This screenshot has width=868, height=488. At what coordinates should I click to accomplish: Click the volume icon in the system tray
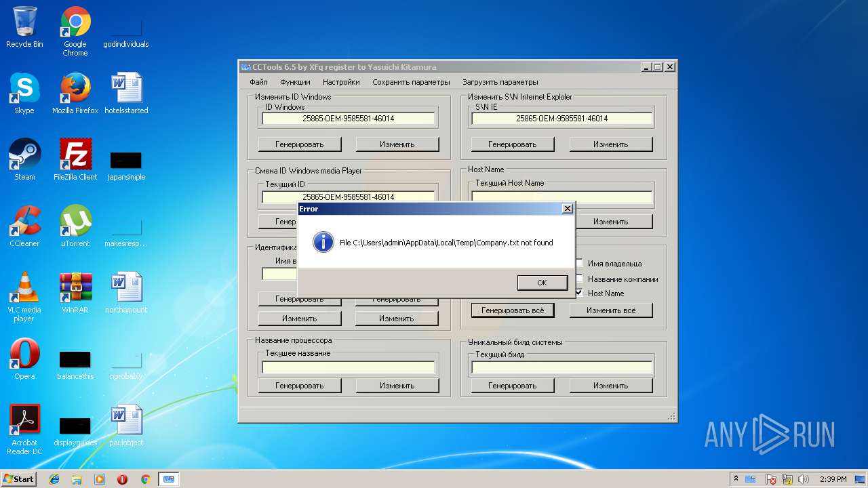tap(804, 479)
